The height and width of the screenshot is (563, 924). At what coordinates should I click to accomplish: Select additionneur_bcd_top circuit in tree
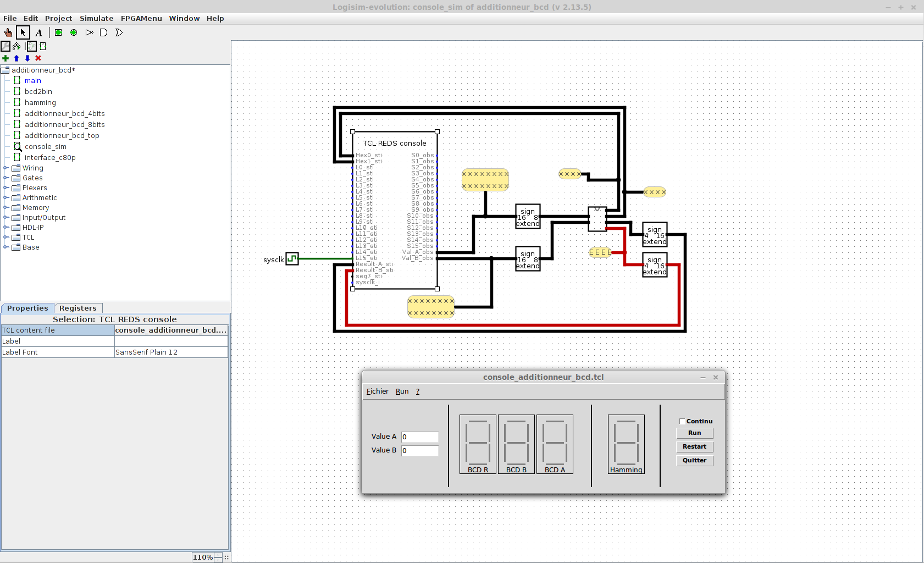(x=62, y=136)
